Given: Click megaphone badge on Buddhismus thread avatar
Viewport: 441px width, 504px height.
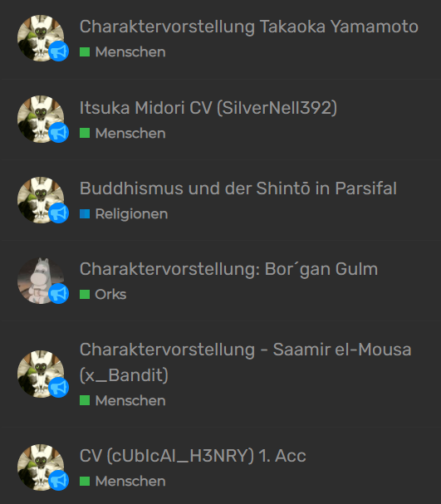Looking at the screenshot, I should pos(58,213).
